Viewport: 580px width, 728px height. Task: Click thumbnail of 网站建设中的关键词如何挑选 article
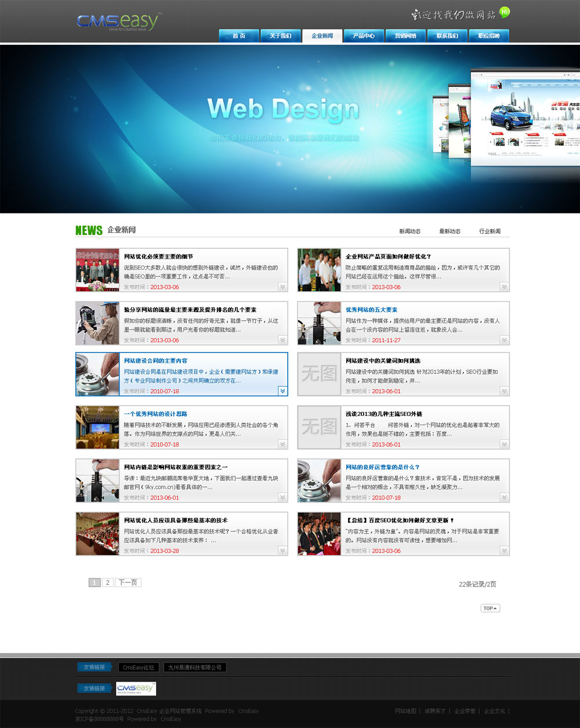click(319, 374)
